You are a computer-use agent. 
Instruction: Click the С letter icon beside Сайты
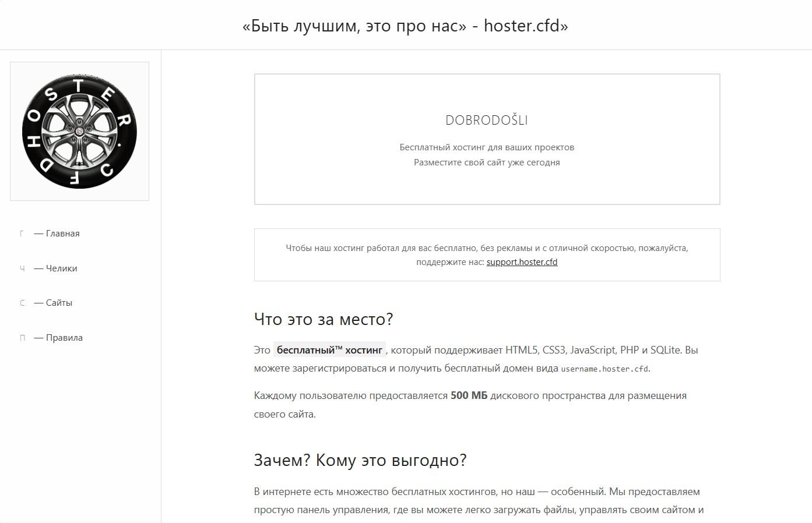[x=22, y=303]
